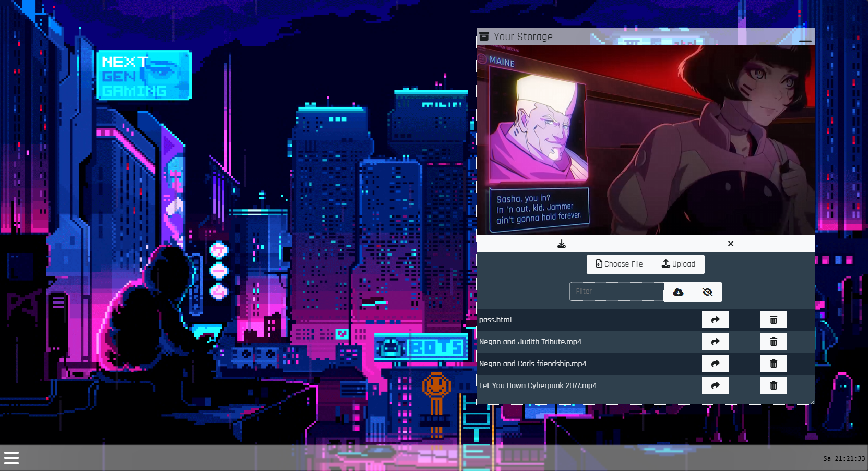This screenshot has width=868, height=471.
Task: Delete Negan and Carls friendship.mp4
Action: click(x=774, y=364)
